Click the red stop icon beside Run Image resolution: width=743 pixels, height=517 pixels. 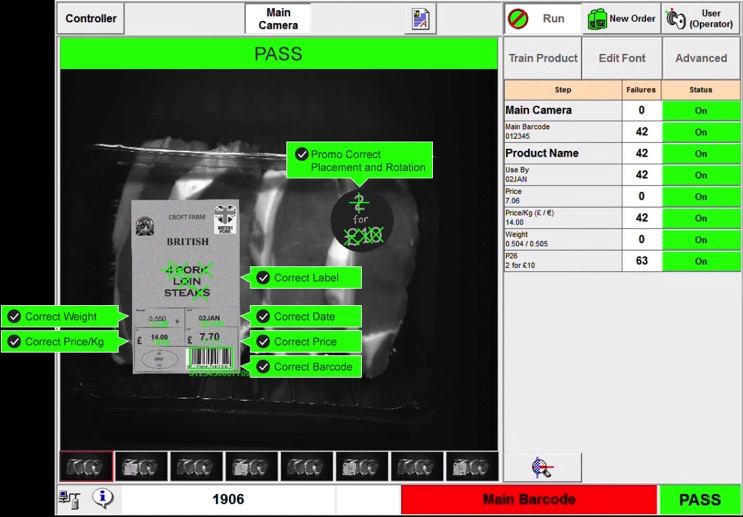click(517, 19)
